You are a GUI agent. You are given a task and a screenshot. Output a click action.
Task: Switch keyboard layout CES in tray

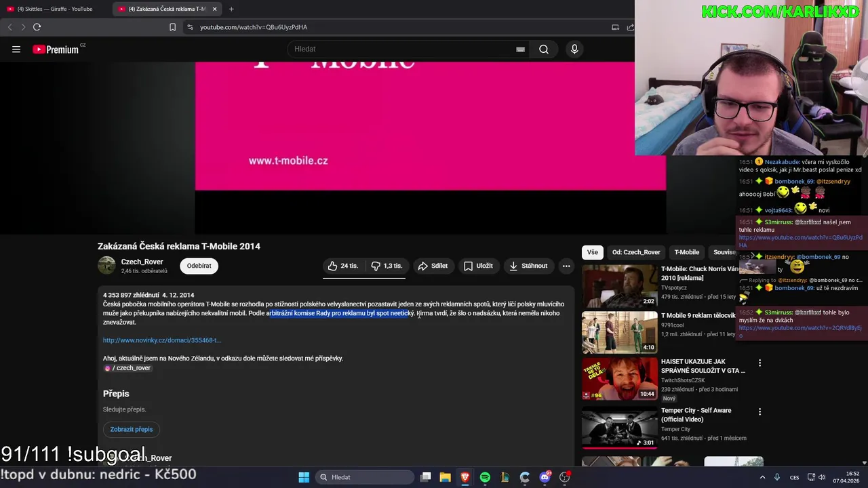click(x=794, y=477)
